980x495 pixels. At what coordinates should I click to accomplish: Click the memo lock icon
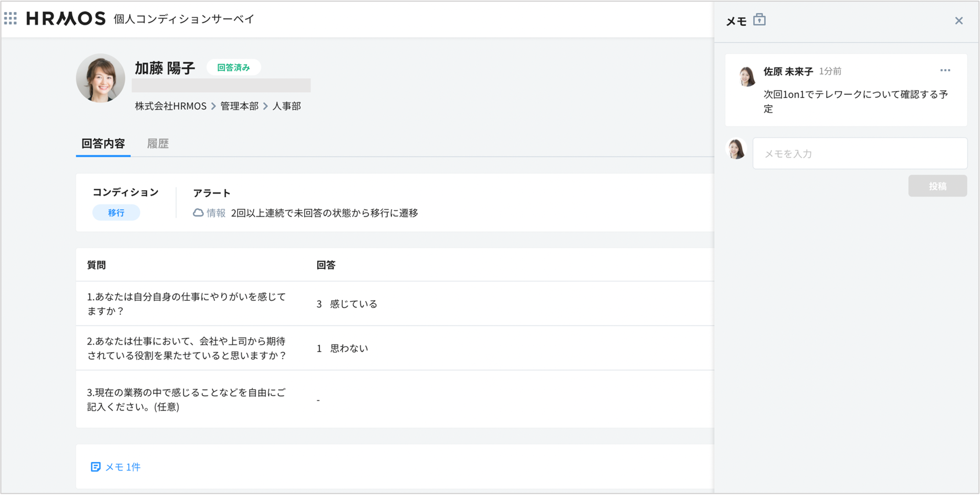[x=759, y=20]
